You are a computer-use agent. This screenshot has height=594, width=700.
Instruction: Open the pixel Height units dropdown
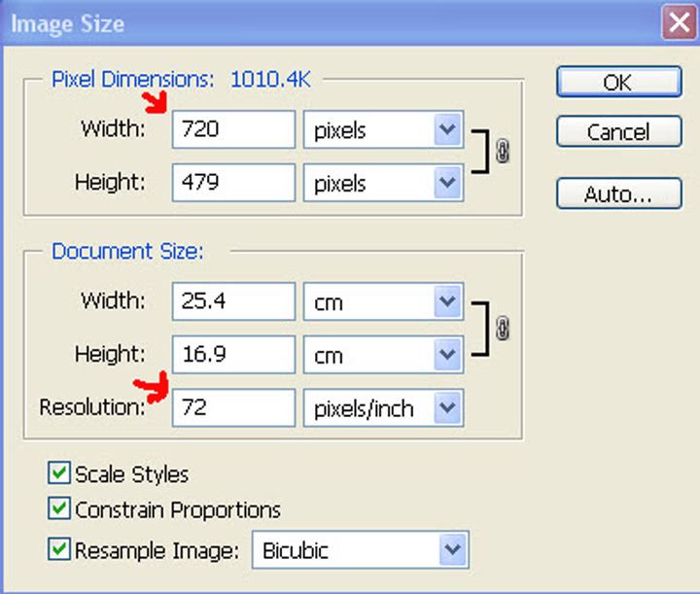[x=383, y=183]
